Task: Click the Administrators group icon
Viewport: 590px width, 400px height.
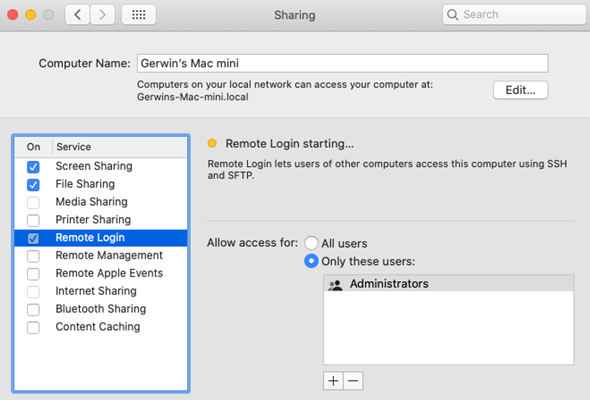Action: (335, 284)
